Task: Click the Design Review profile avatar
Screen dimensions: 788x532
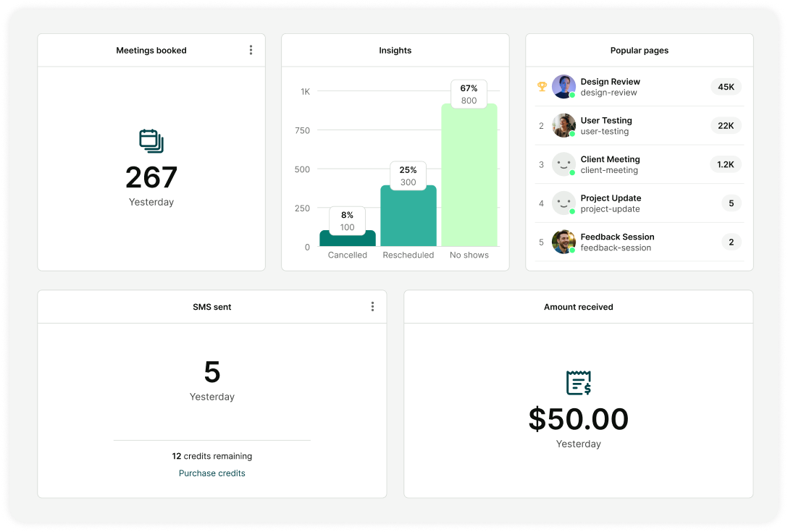Action: [563, 86]
